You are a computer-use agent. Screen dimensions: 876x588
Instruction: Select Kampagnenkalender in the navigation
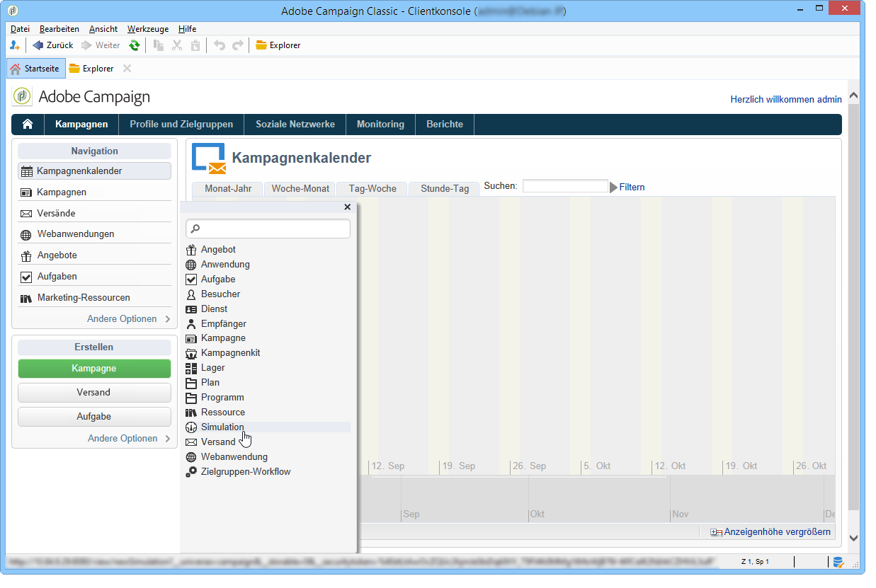94,171
